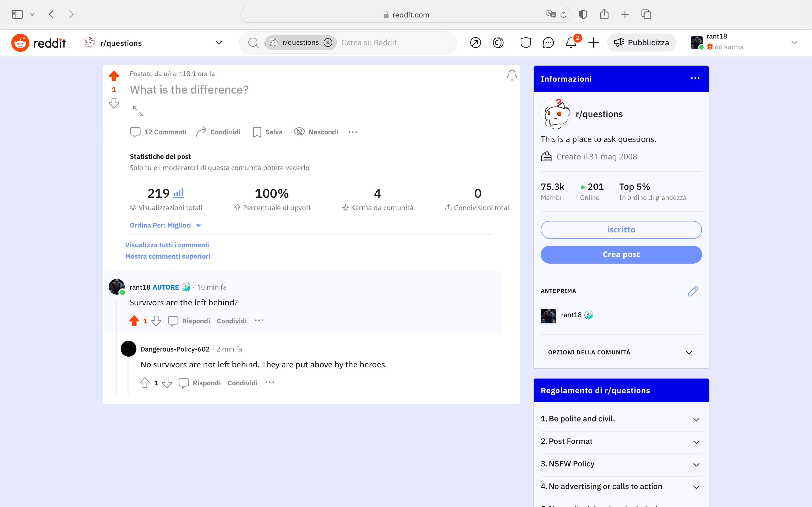Image resolution: width=812 pixels, height=507 pixels.
Task: Click the create post plus icon
Action: pos(593,43)
